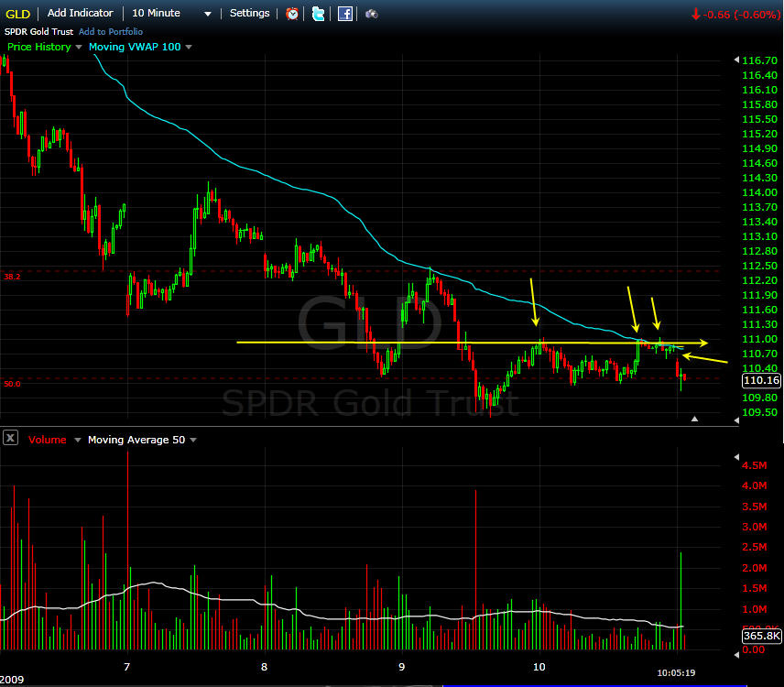Click date label 10 on time axis

pyautogui.click(x=539, y=667)
